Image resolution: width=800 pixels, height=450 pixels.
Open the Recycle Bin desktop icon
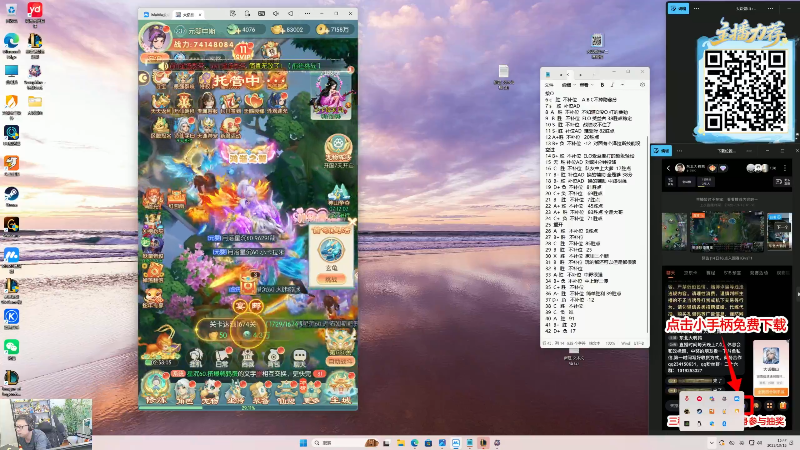click(11, 13)
